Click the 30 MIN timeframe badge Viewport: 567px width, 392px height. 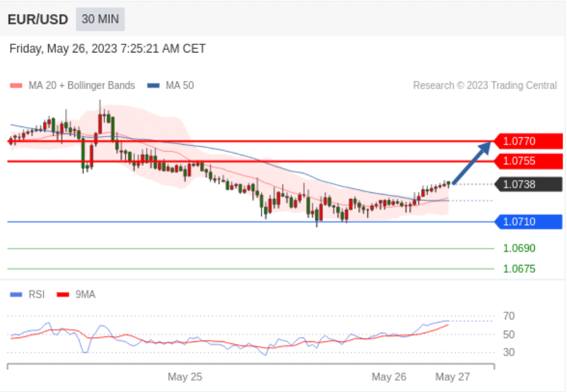(x=100, y=19)
